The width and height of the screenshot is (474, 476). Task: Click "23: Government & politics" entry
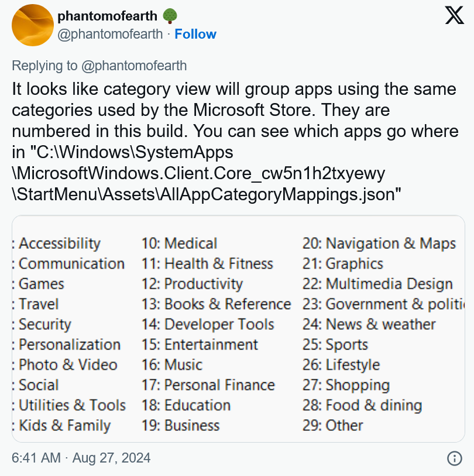pos(383,304)
